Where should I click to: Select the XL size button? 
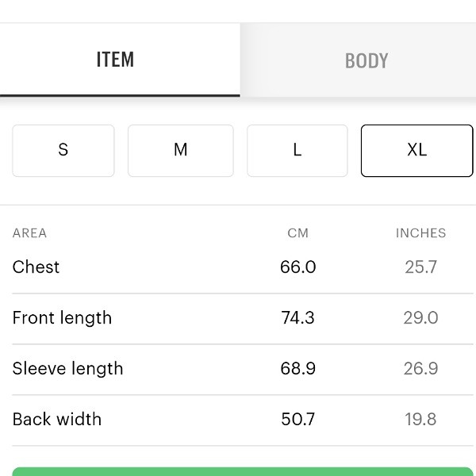point(416,150)
